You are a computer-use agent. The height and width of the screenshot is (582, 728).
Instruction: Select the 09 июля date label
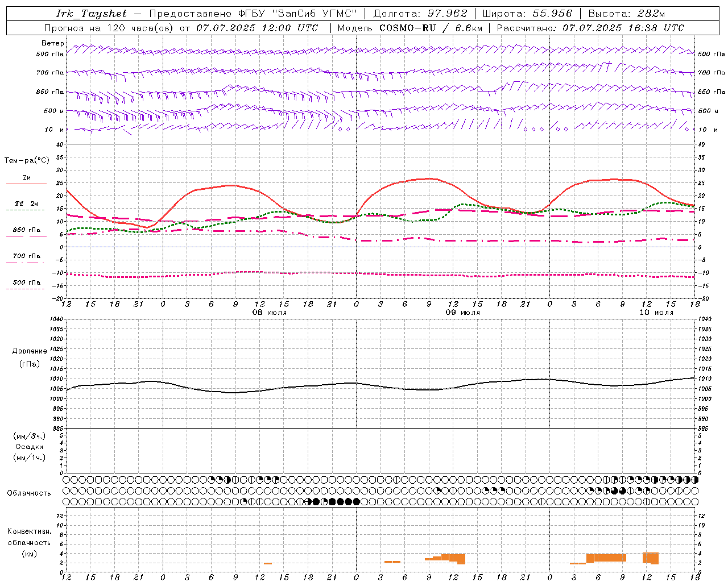[462, 313]
